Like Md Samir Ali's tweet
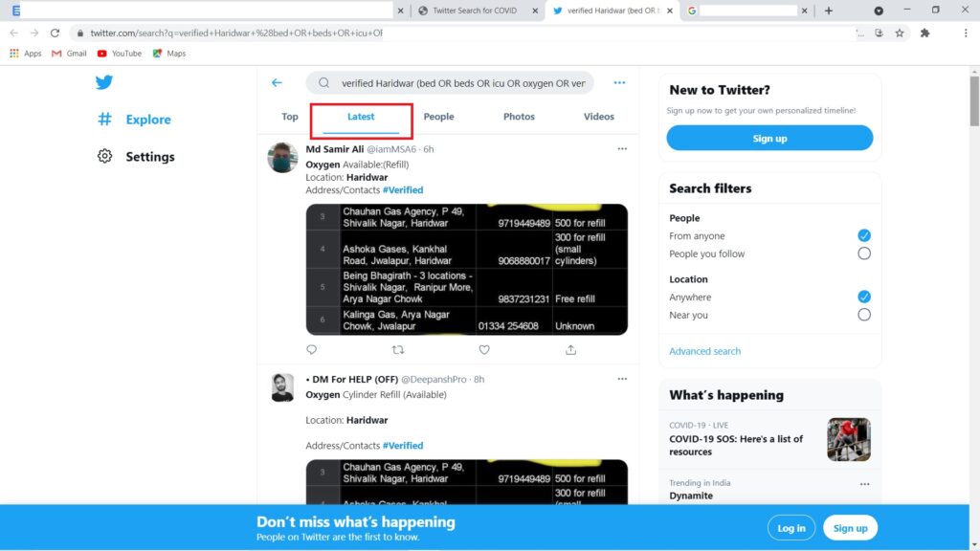 tap(484, 350)
